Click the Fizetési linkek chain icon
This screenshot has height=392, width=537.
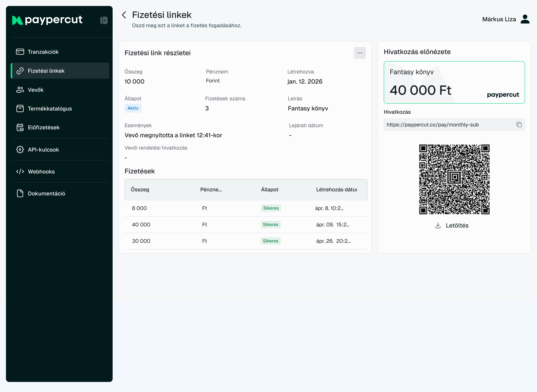click(x=20, y=71)
